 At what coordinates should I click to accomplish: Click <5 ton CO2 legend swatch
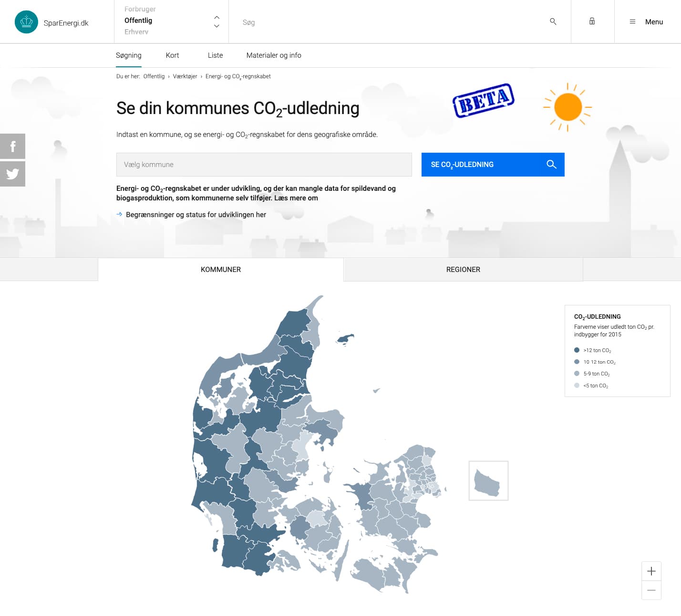point(577,386)
